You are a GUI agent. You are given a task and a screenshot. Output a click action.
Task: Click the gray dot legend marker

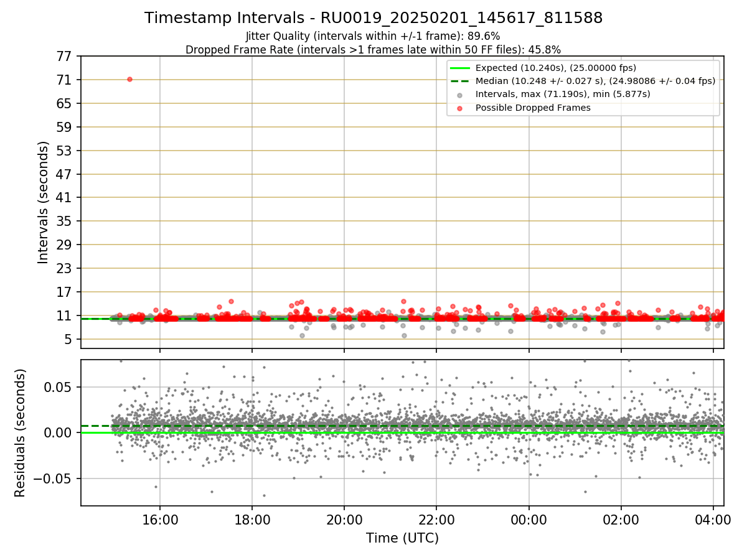pyautogui.click(x=460, y=95)
